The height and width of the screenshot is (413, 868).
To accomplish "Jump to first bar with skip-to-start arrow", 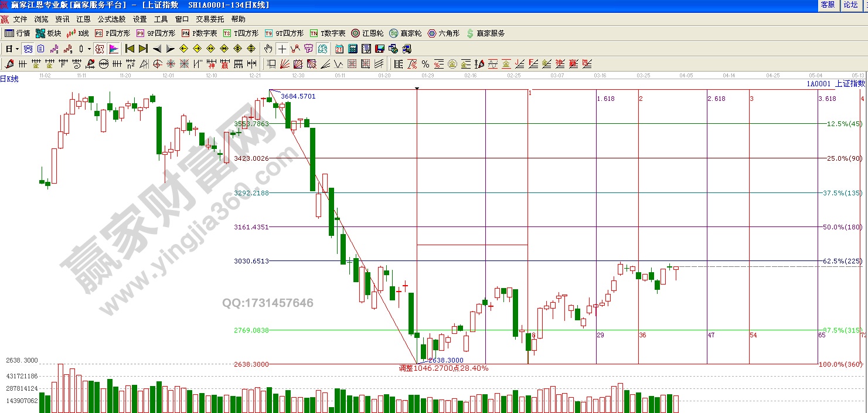I will [130, 49].
